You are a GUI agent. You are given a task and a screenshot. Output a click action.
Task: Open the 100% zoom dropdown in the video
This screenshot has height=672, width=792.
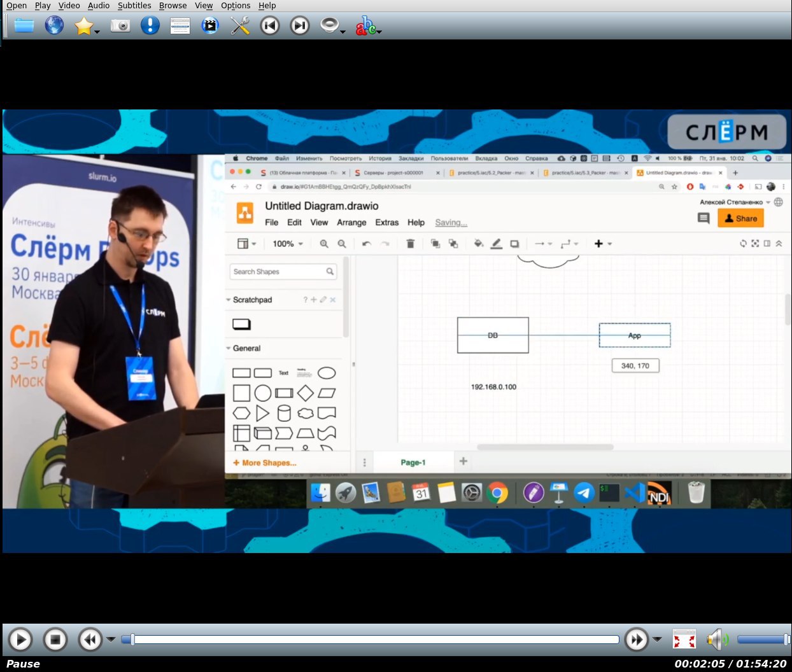288,244
